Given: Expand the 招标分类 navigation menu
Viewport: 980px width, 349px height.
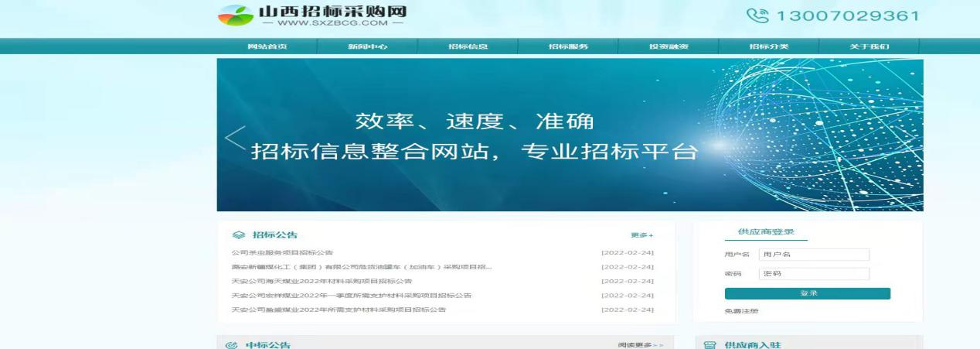Looking at the screenshot, I should pyautogui.click(x=768, y=46).
